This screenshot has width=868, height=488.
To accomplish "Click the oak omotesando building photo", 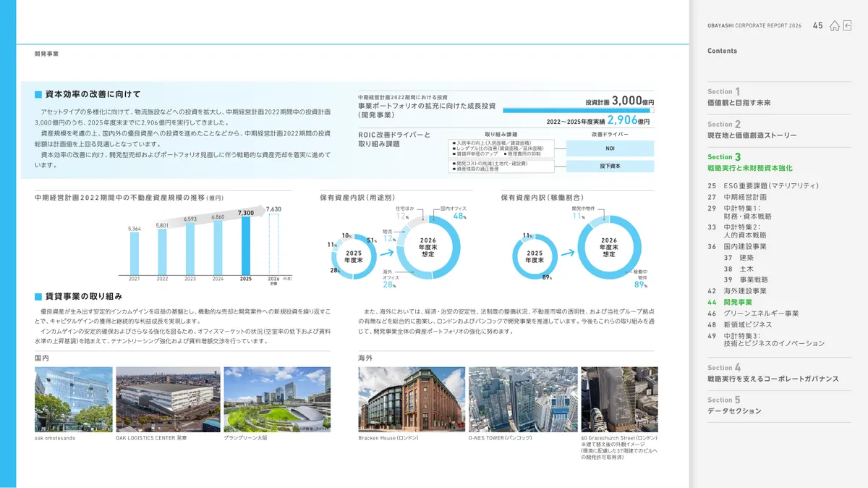I will tap(74, 400).
